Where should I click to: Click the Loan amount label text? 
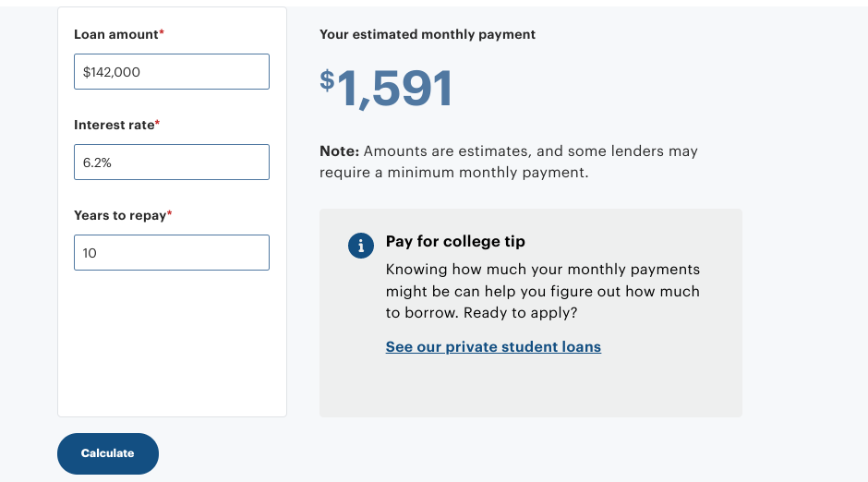point(115,34)
